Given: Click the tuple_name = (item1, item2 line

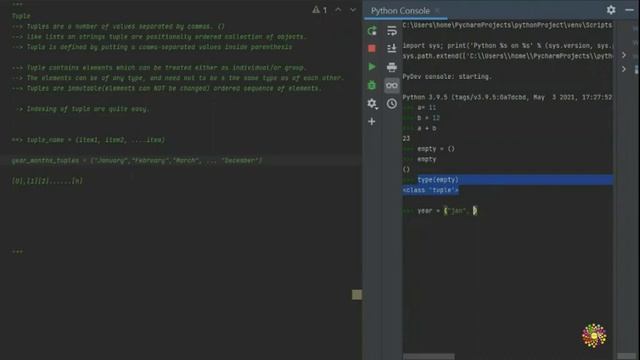Looking at the screenshot, I should tap(89, 140).
